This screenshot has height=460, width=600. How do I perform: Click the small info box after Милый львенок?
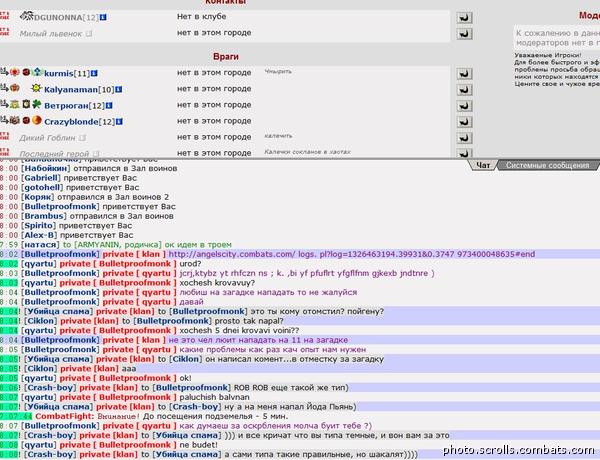(x=89, y=34)
